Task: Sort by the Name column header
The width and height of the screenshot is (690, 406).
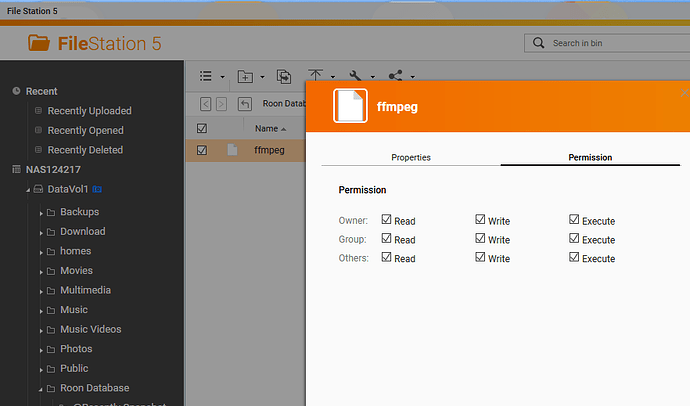Action: coord(267,128)
